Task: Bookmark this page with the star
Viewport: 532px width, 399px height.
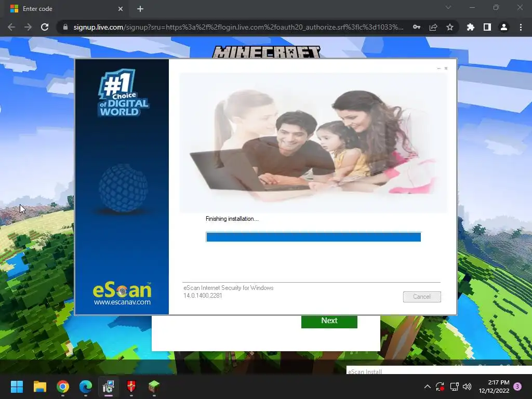Action: click(450, 27)
